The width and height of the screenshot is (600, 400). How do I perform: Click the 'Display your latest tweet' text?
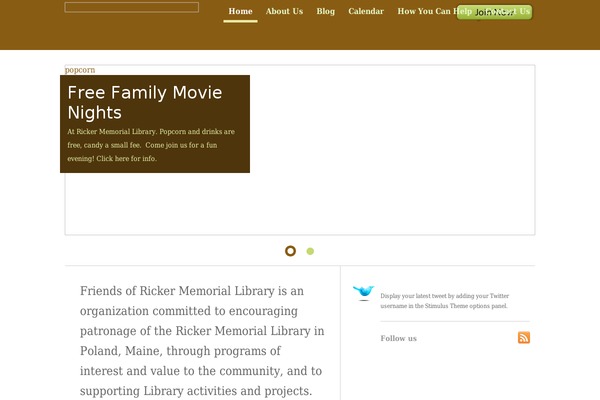pyautogui.click(x=444, y=301)
